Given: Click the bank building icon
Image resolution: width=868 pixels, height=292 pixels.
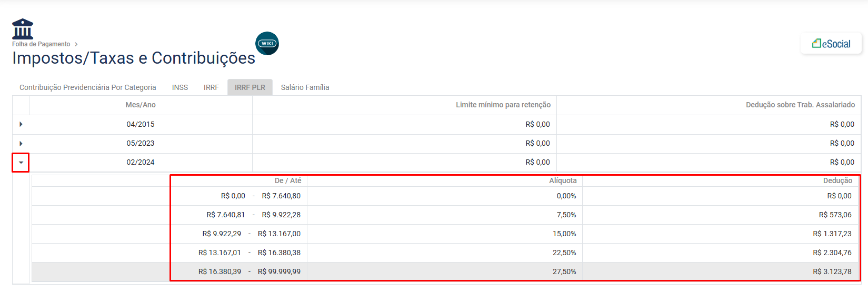Looking at the screenshot, I should [x=23, y=29].
